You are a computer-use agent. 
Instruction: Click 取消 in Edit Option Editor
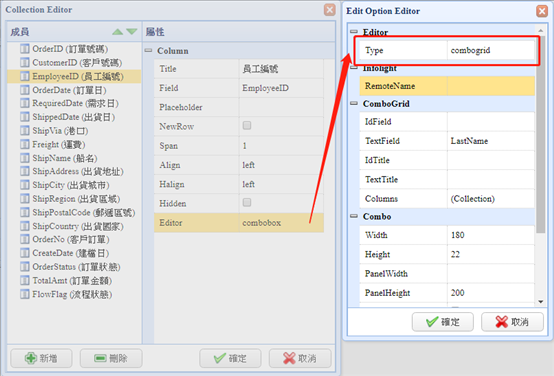point(512,322)
